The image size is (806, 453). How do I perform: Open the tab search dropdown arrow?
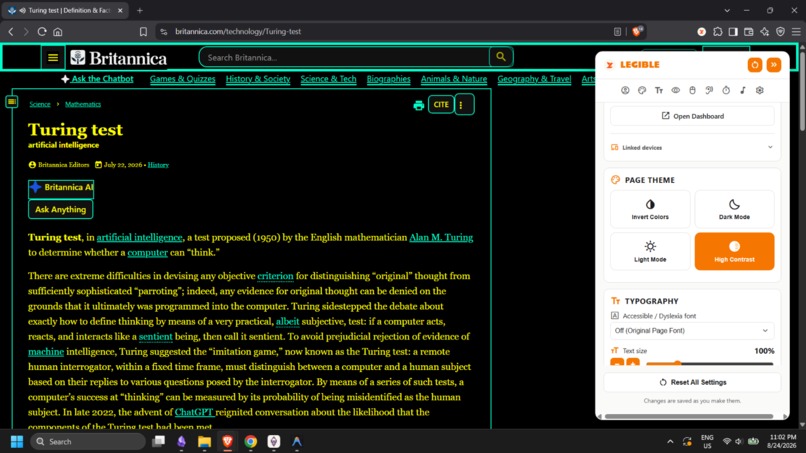pos(727,10)
